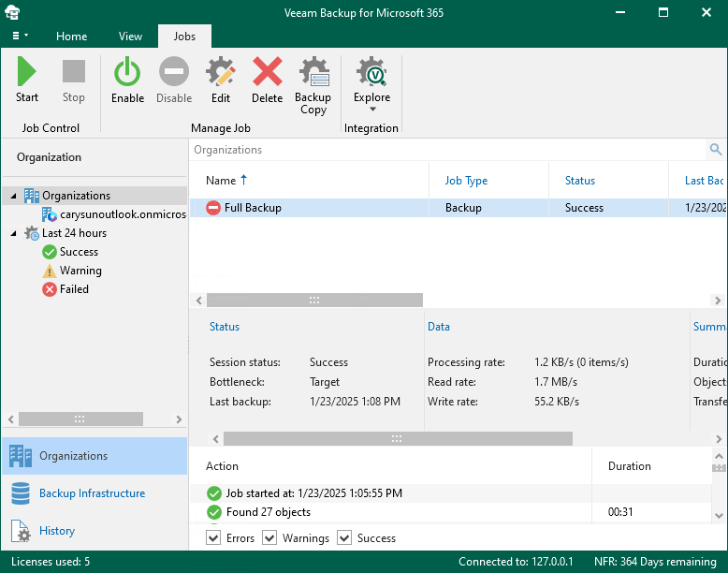Screen dimensions: 728x573
Task: Collapse the Organizations tree node
Action: 13,197
